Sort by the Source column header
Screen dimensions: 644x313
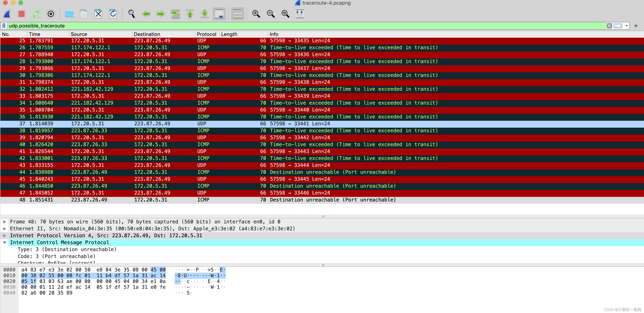pos(100,34)
